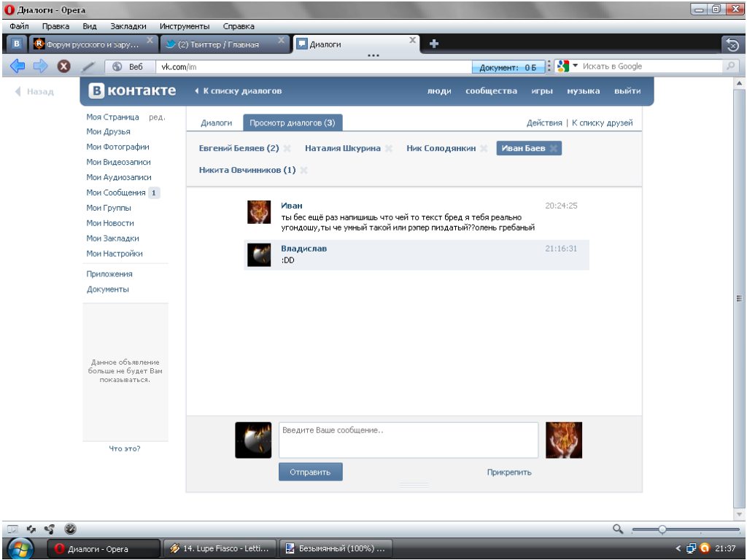Open the Безымянный (100%) taskbar window
The width and height of the screenshot is (747, 560).
(336, 548)
